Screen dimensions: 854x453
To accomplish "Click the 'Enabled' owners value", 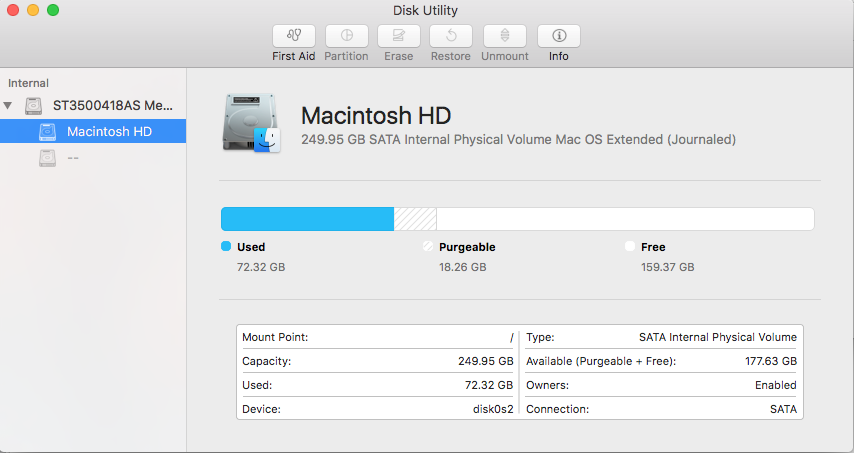I will point(776,385).
